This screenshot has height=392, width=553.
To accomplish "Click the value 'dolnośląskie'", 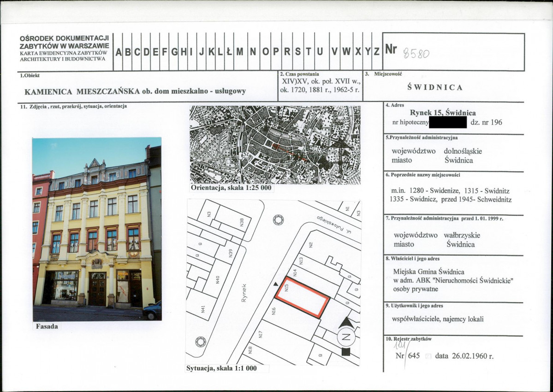I will (463, 151).
